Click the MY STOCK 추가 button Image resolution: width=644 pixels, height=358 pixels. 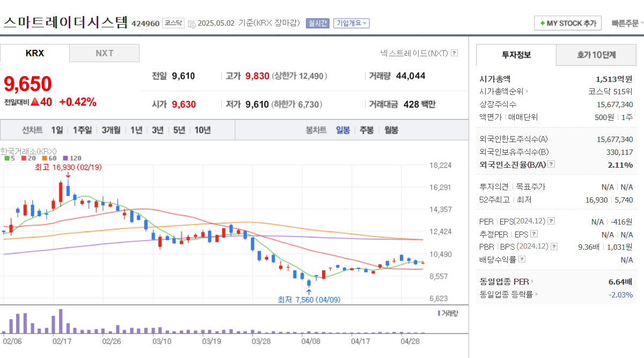tap(567, 23)
